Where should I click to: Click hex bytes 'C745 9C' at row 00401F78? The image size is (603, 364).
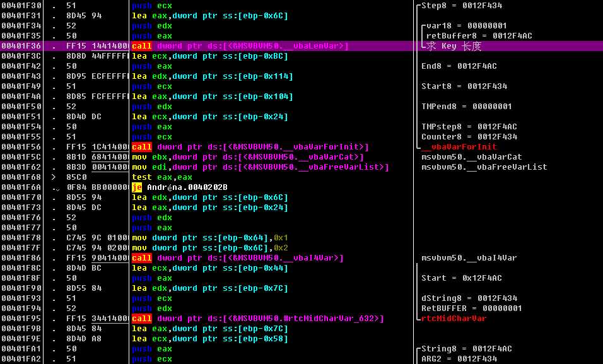pos(84,238)
